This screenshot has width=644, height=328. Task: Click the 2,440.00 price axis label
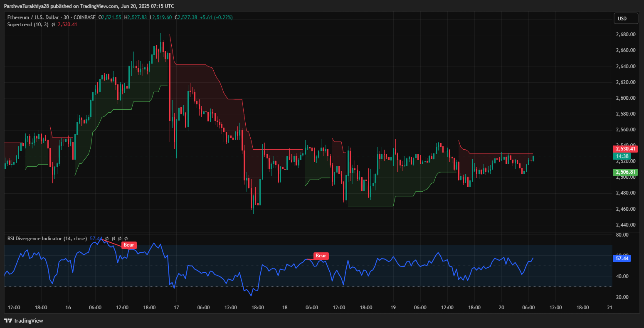[x=625, y=225]
